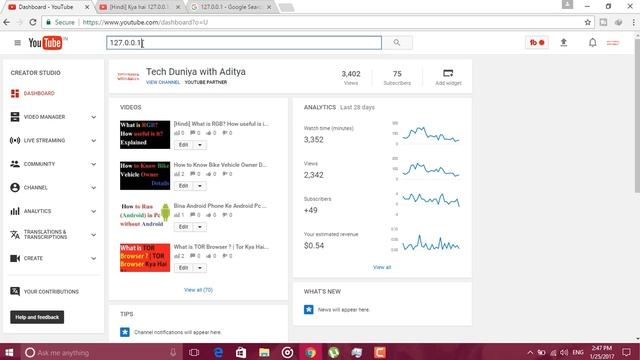Click the YouTube search input field
Image resolution: width=640 pixels, height=360 pixels.
click(244, 43)
